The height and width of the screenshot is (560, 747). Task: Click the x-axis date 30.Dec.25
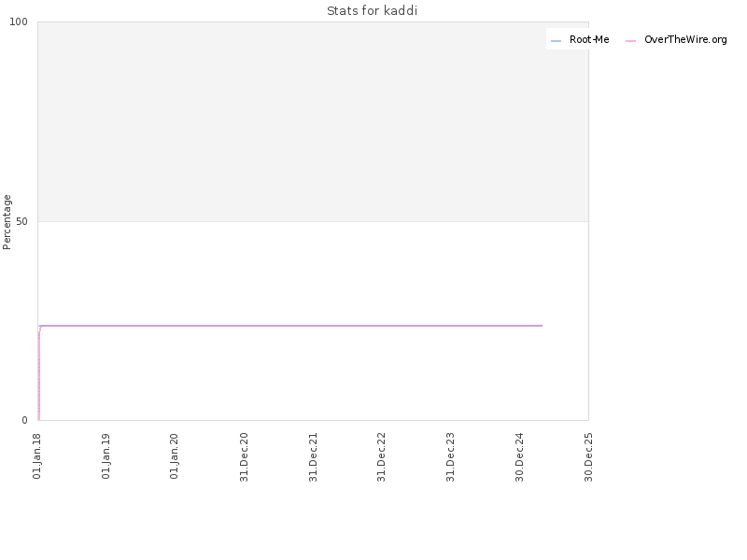click(x=589, y=457)
